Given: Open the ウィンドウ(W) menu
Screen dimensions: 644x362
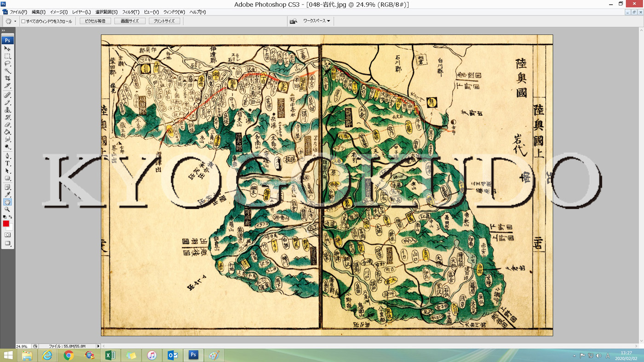Looking at the screenshot, I should pos(174,12).
